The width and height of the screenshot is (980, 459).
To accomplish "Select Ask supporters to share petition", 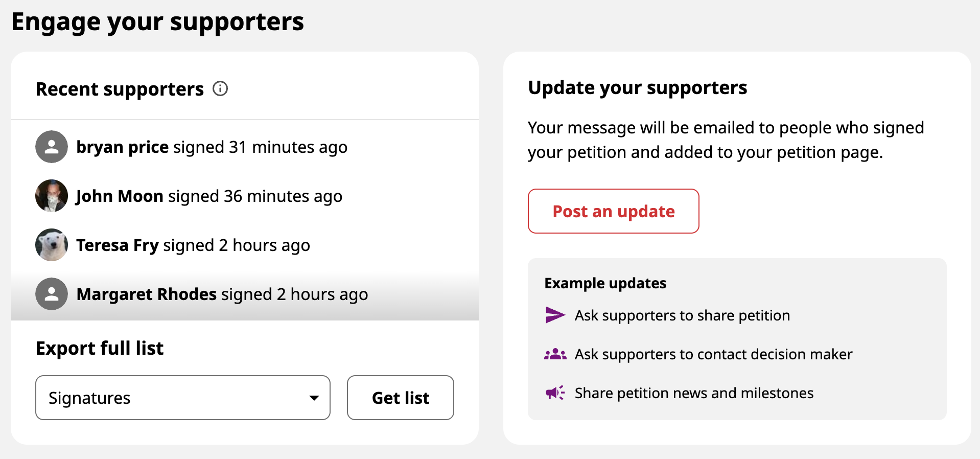I will 682,315.
